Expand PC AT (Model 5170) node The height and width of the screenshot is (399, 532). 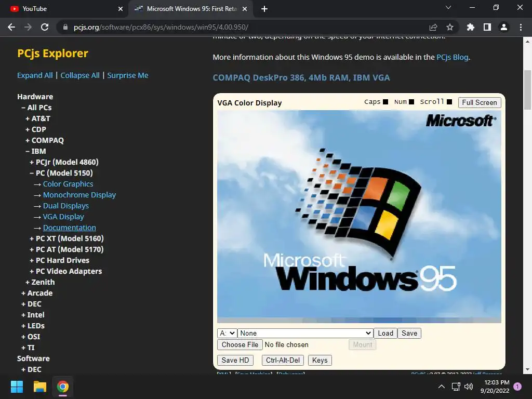tap(66, 249)
